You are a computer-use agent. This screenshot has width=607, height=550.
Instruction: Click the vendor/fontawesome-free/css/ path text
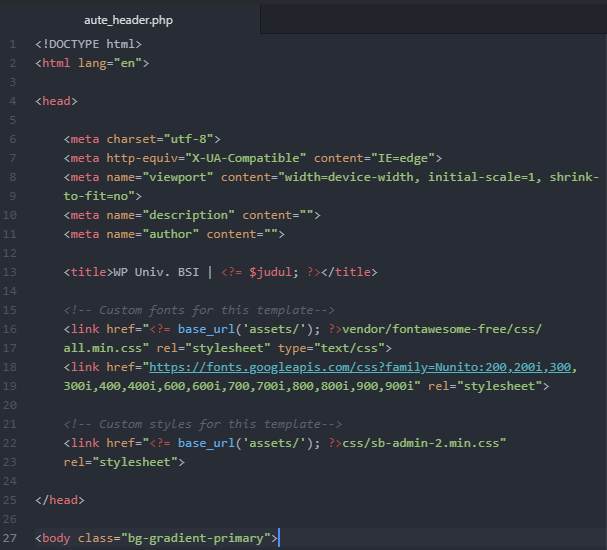442,329
